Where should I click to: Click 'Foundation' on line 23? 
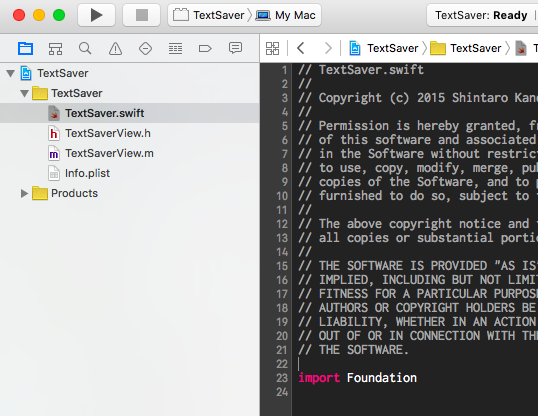[x=382, y=378]
